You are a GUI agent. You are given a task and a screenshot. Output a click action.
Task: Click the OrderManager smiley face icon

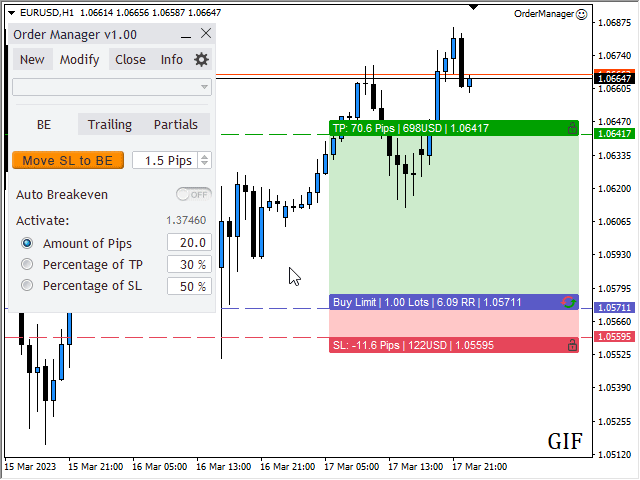[581, 14]
